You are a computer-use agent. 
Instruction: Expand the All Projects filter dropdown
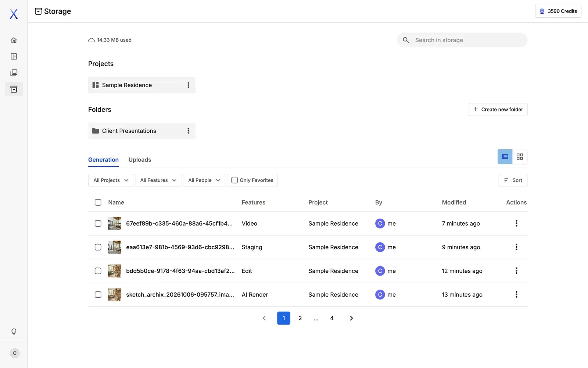click(111, 180)
